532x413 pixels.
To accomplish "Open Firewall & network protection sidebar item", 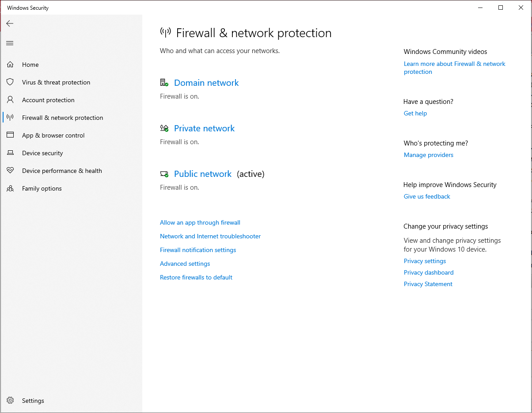I will (62, 118).
